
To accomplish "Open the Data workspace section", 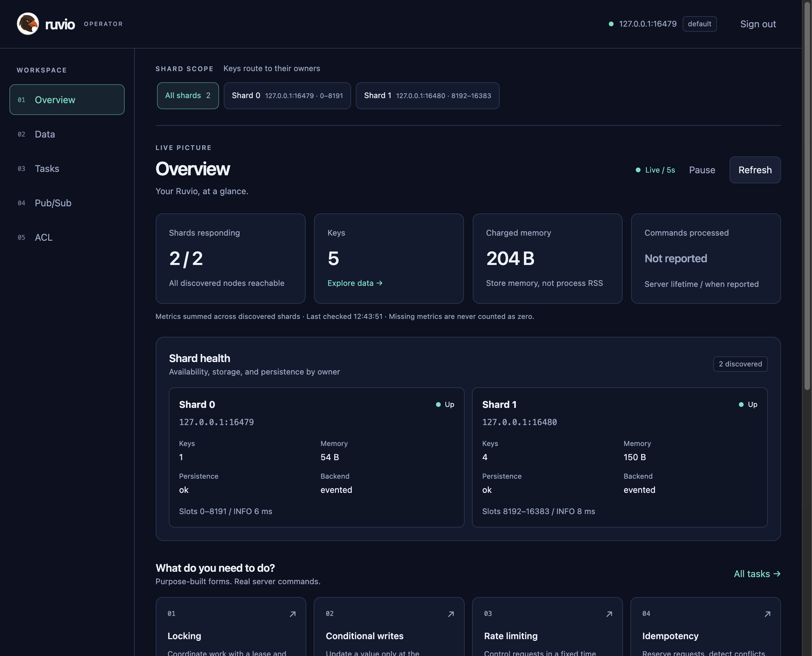I will pyautogui.click(x=67, y=134).
